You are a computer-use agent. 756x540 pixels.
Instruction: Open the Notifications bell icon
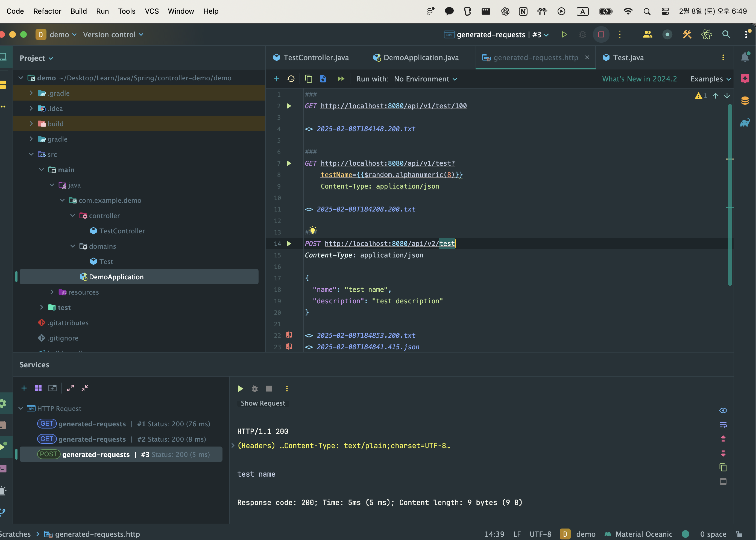pos(745,57)
